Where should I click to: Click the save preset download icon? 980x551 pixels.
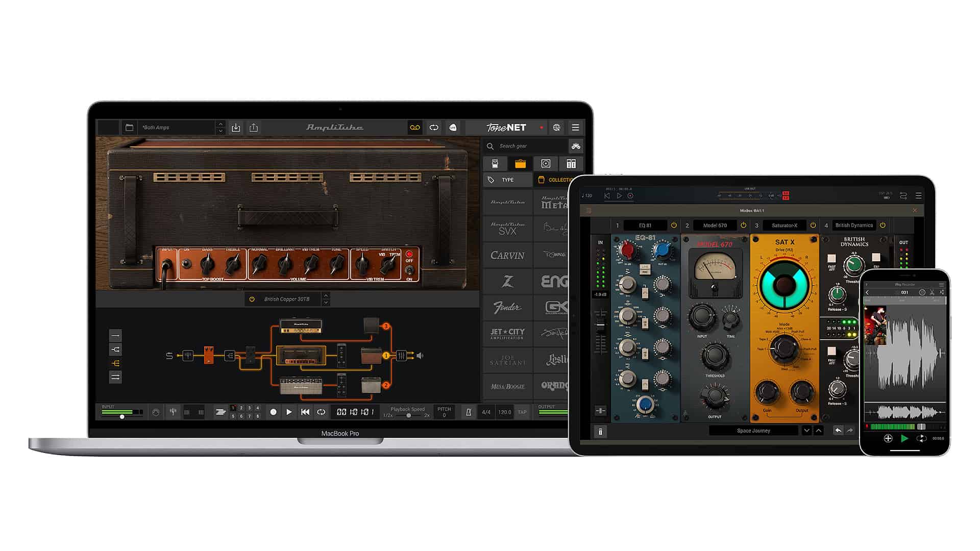pos(236,128)
